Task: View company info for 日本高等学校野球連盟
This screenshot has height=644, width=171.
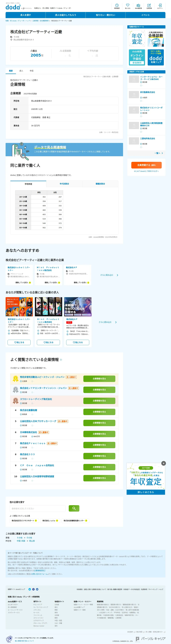Action: (x=99, y=478)
